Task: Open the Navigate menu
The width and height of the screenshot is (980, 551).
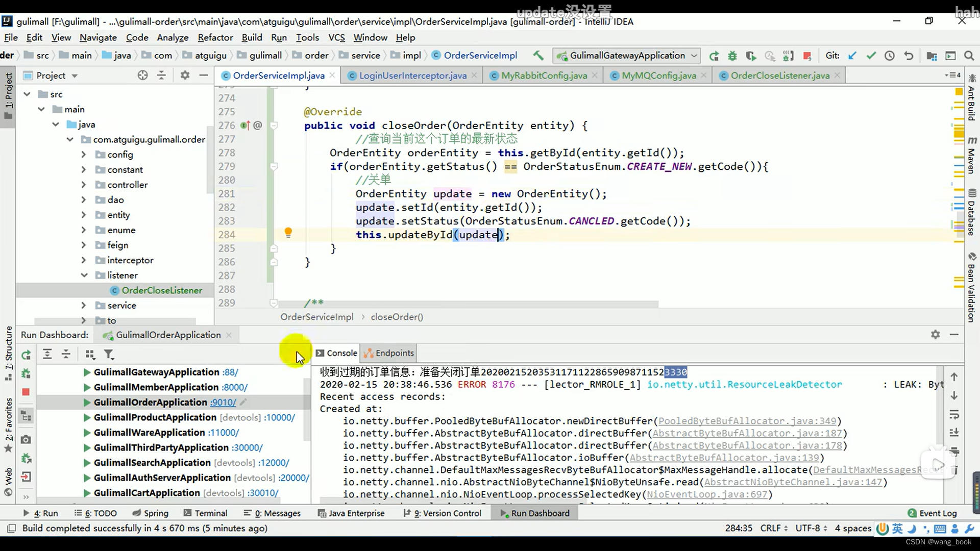Action: [98, 37]
